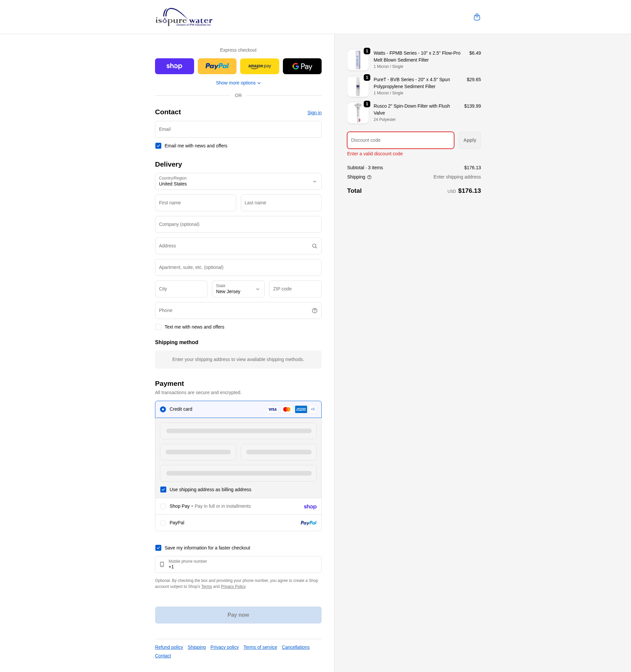Open the Country/Region dropdown
Screen dimensions: 631x672
tap(238, 181)
